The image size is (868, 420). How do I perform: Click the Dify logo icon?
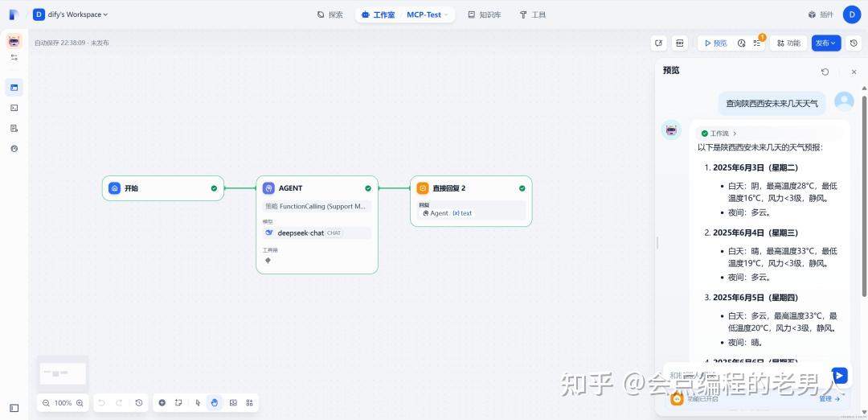pyautogui.click(x=14, y=15)
